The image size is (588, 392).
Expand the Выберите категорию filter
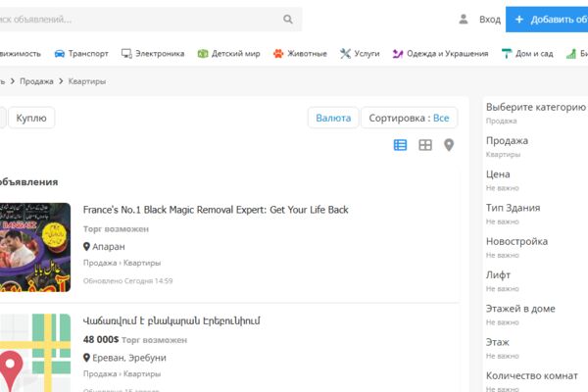(536, 113)
